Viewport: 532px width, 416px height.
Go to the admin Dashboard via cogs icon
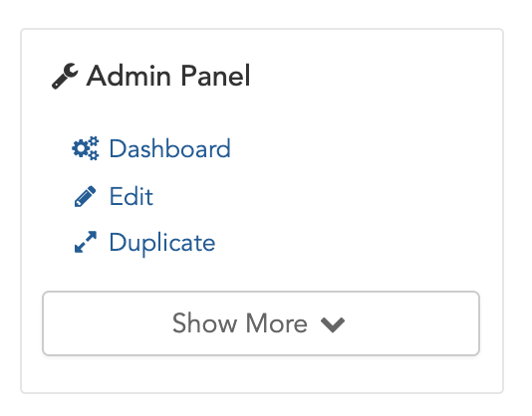coord(86,148)
